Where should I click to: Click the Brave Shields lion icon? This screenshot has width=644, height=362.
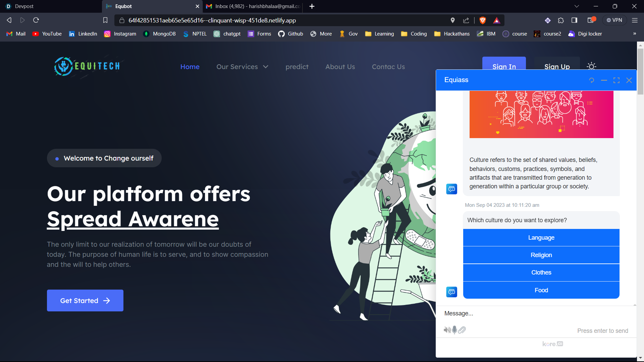483,20
